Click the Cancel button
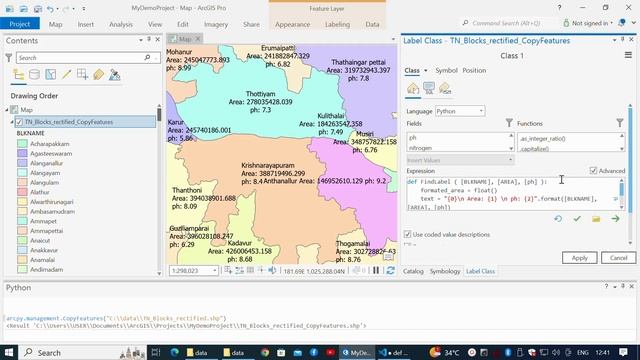The height and width of the screenshot is (360, 640). point(618,258)
